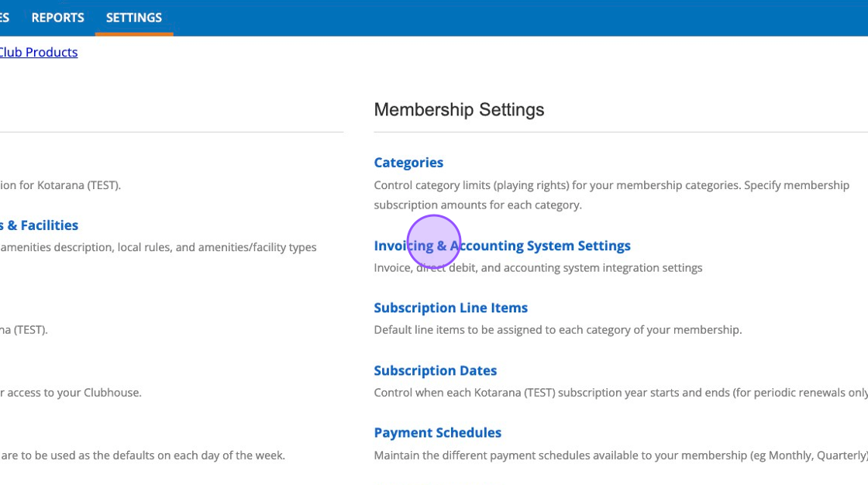Click the '& Facilities' link

pyautogui.click(x=40, y=225)
